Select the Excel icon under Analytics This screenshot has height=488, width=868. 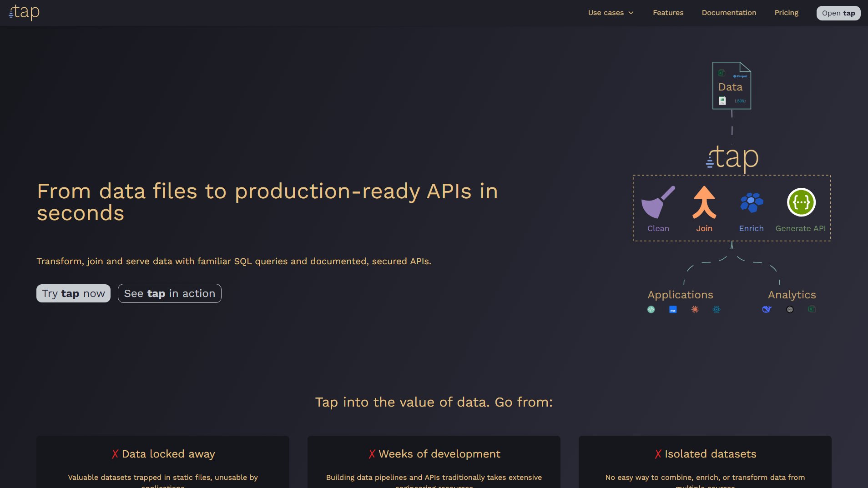(x=812, y=309)
